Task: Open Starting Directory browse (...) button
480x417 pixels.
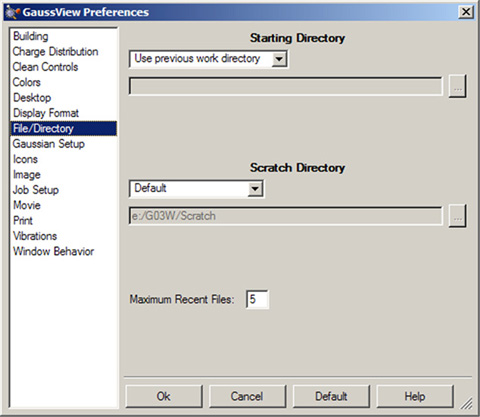Action: [x=457, y=87]
